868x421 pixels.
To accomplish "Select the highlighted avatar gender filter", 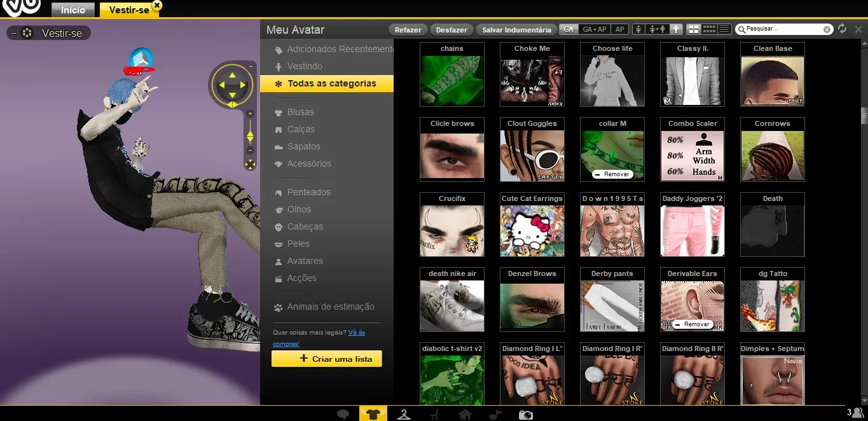I will (676, 29).
